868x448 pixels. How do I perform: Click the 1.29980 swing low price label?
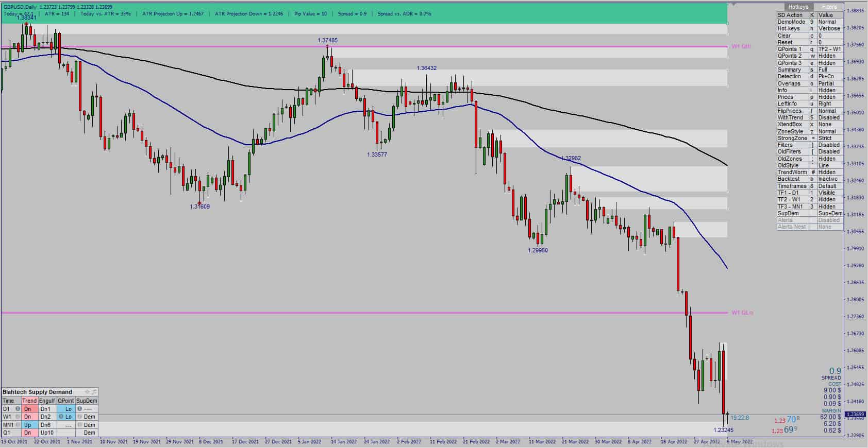[538, 250]
